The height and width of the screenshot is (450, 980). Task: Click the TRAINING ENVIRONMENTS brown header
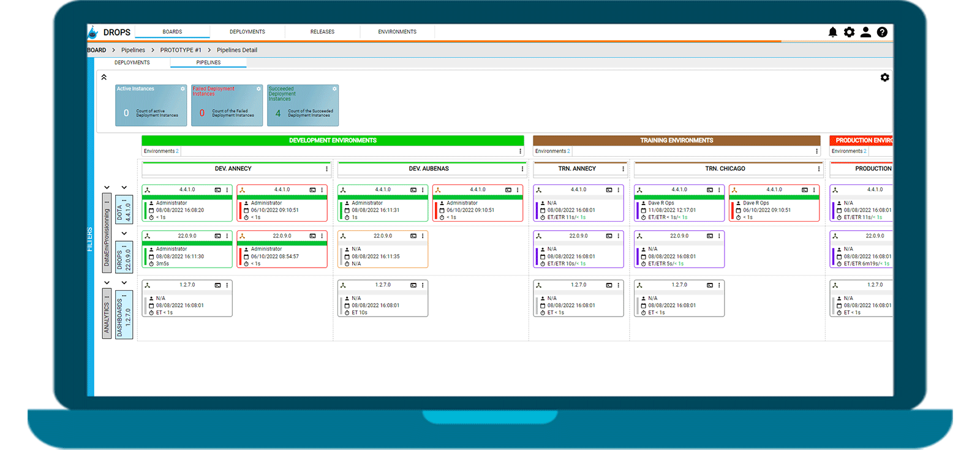pos(676,140)
